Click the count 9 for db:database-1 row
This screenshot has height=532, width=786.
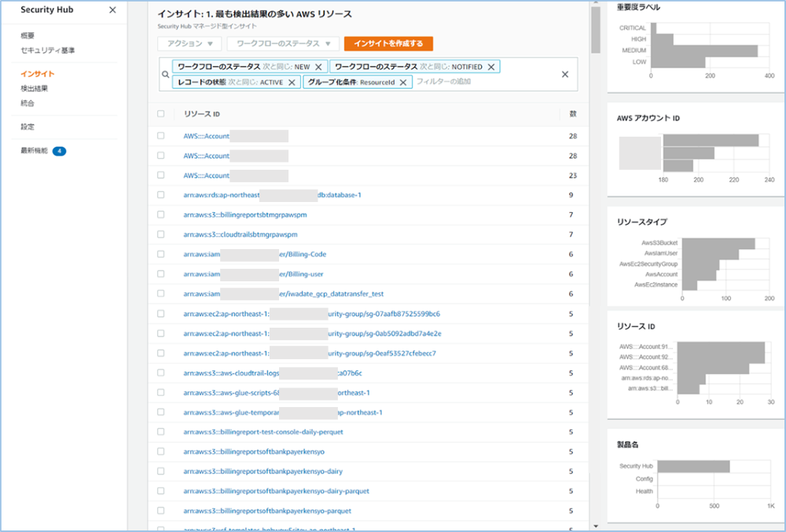tap(571, 196)
